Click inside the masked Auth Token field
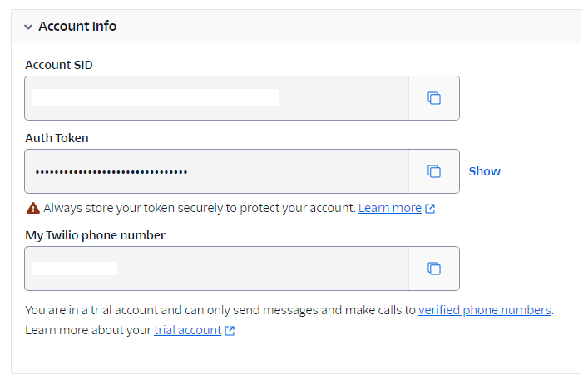The height and width of the screenshot is (380, 588). [x=216, y=171]
